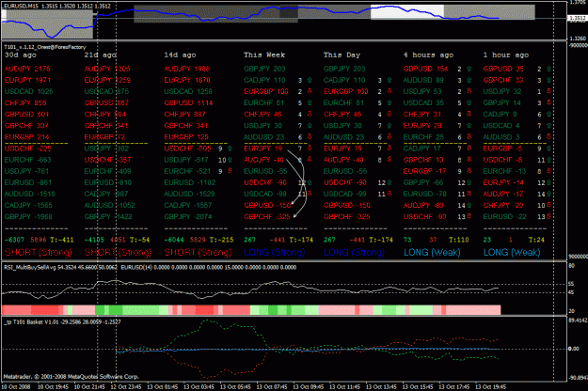Click the up arrow beside USDJPY -517 in 14d ago

point(230,160)
